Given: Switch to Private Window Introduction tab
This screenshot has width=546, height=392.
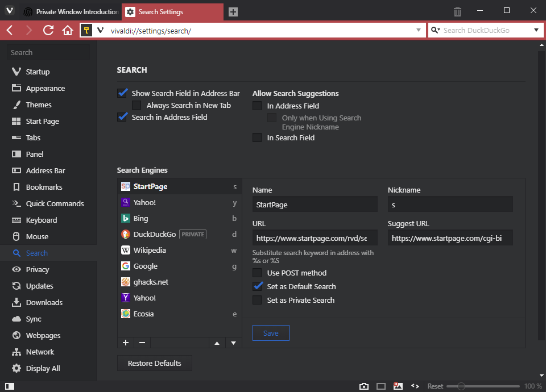Looking at the screenshot, I should pyautogui.click(x=71, y=12).
